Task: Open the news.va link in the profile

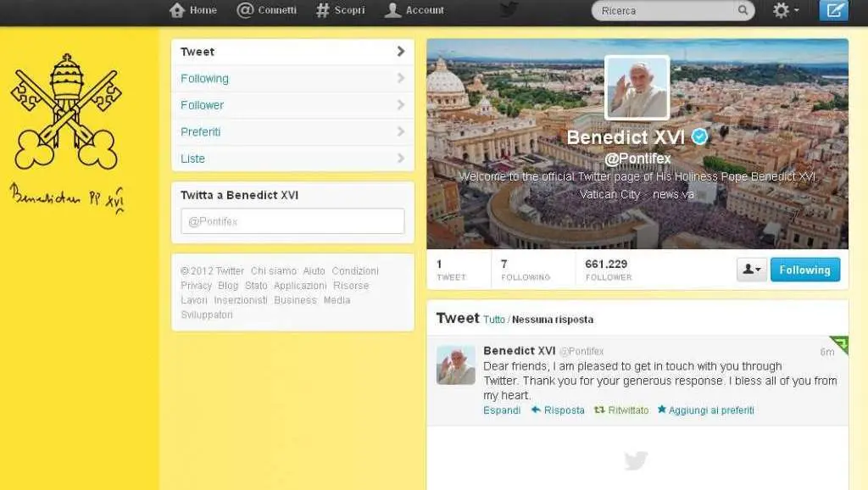Action: pyautogui.click(x=673, y=194)
